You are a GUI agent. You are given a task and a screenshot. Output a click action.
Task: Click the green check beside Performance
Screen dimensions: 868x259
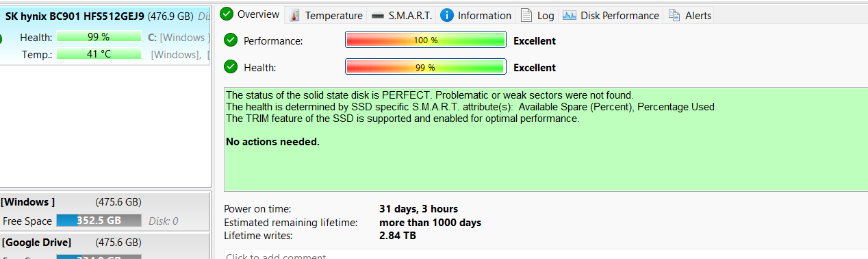[231, 40]
